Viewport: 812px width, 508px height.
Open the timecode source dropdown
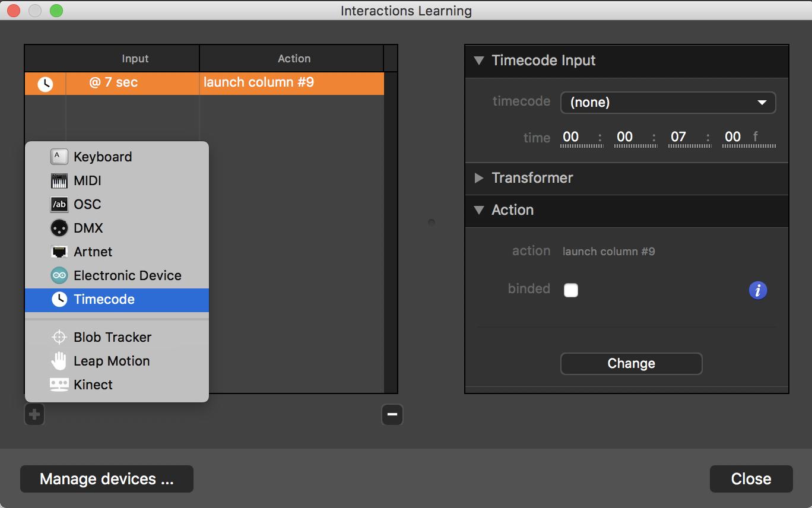pos(668,103)
